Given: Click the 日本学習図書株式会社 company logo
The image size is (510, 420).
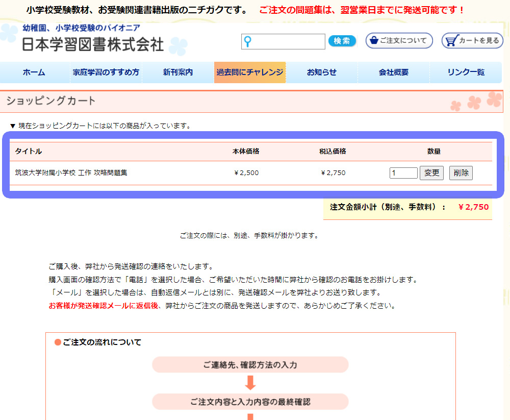Looking at the screenshot, I should (x=93, y=44).
